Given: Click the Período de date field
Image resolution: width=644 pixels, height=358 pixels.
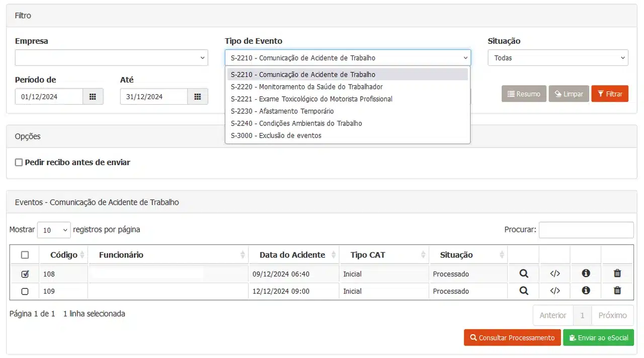Looking at the screenshot, I should coord(49,97).
